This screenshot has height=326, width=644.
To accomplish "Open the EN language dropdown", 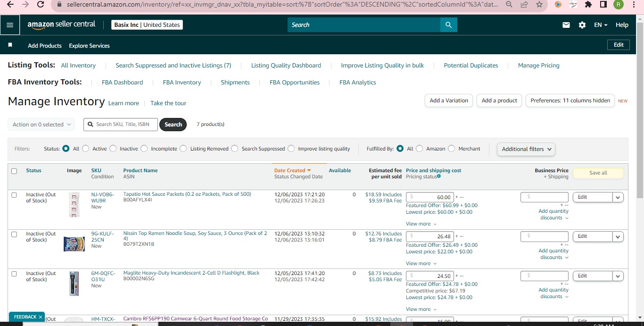I will 601,25.
